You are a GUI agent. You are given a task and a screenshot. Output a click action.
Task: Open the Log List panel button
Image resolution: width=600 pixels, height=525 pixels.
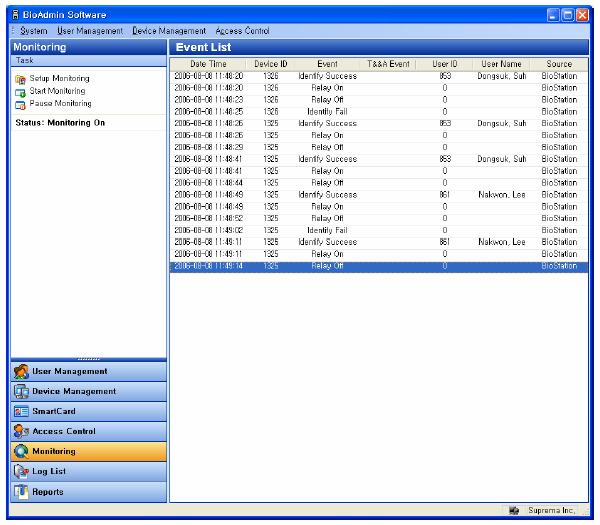click(x=88, y=471)
